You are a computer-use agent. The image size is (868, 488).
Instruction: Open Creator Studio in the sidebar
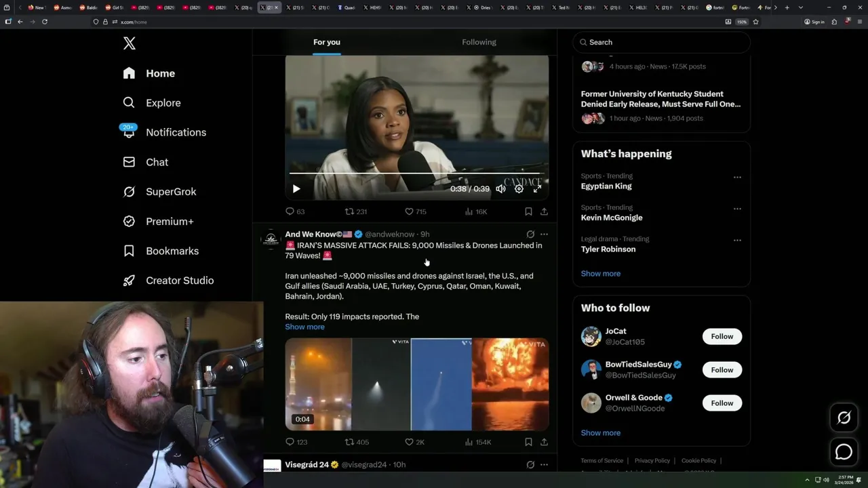point(168,281)
